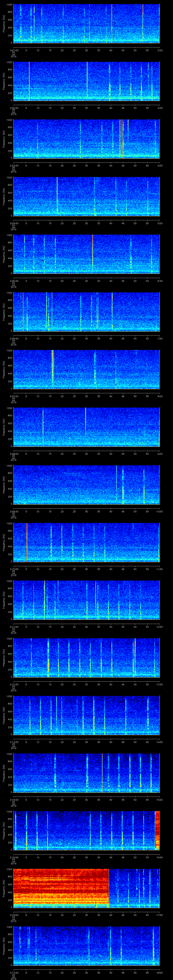
Task: Click the yellow line near 18 s in 3:04:00 panel
Action: point(57,196)
